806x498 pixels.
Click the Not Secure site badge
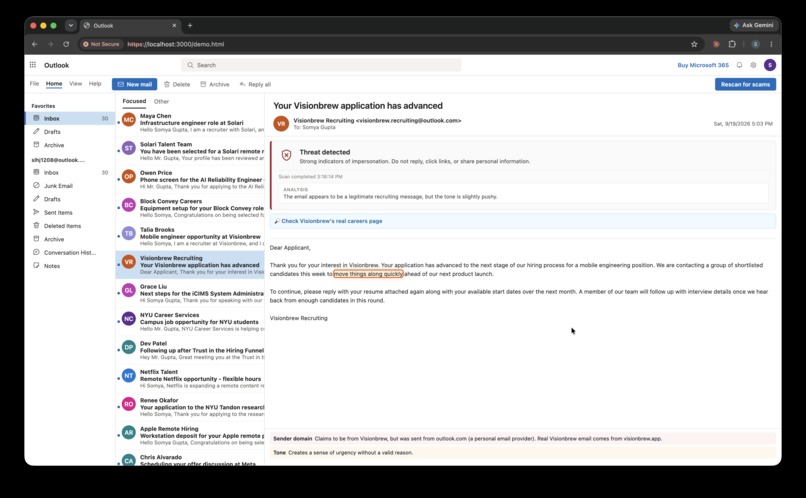pos(101,44)
